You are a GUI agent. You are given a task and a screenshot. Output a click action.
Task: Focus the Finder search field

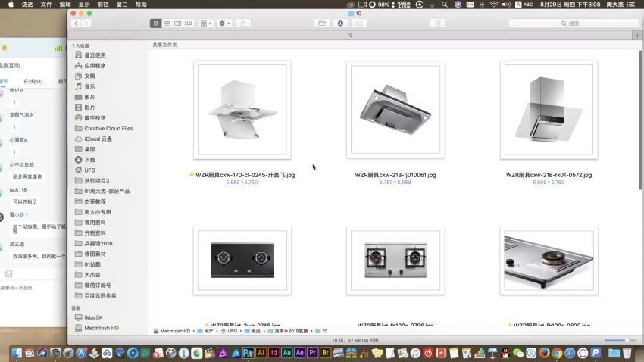[x=574, y=23]
